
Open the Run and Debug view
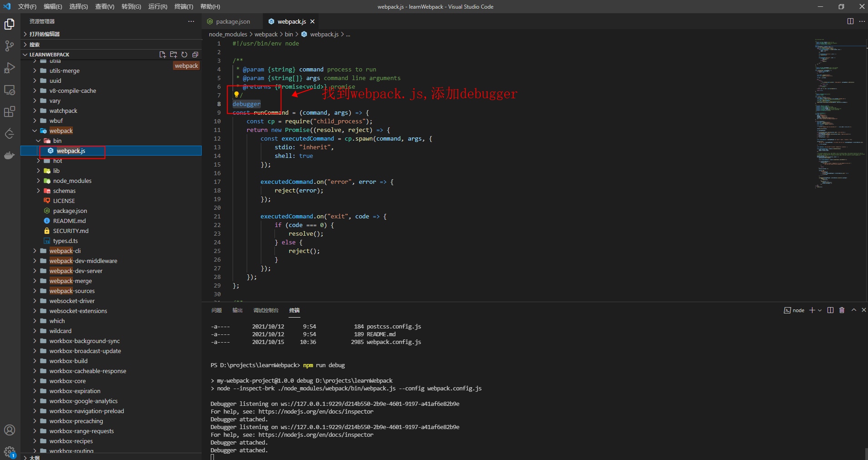pos(10,68)
